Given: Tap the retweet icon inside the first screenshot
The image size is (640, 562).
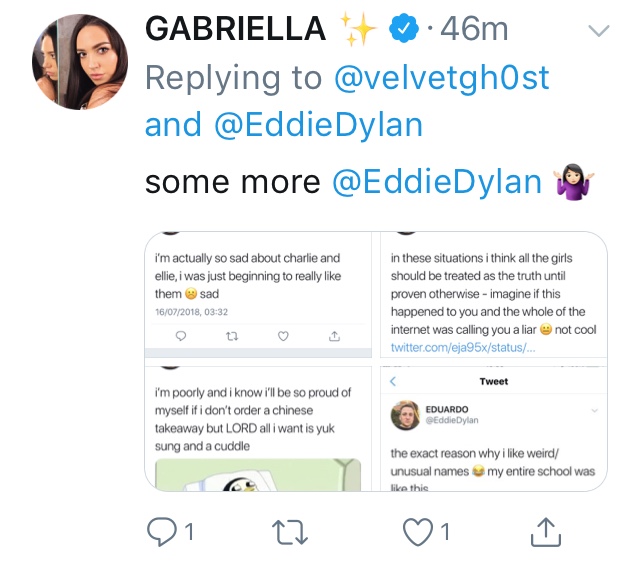Looking at the screenshot, I should click(232, 336).
